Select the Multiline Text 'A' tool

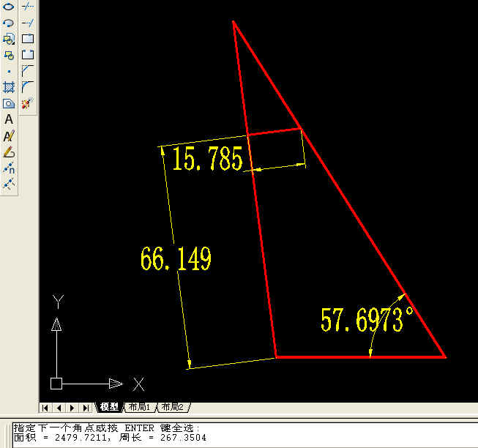click(9, 119)
